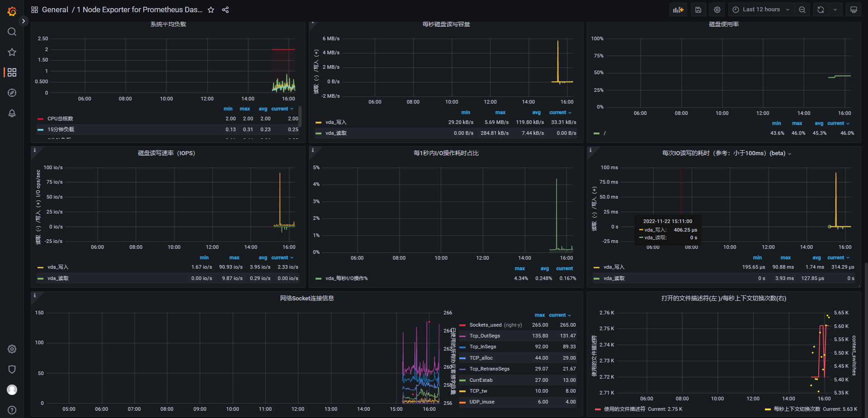
Task: Share the dashboard with the share icon
Action: [225, 9]
